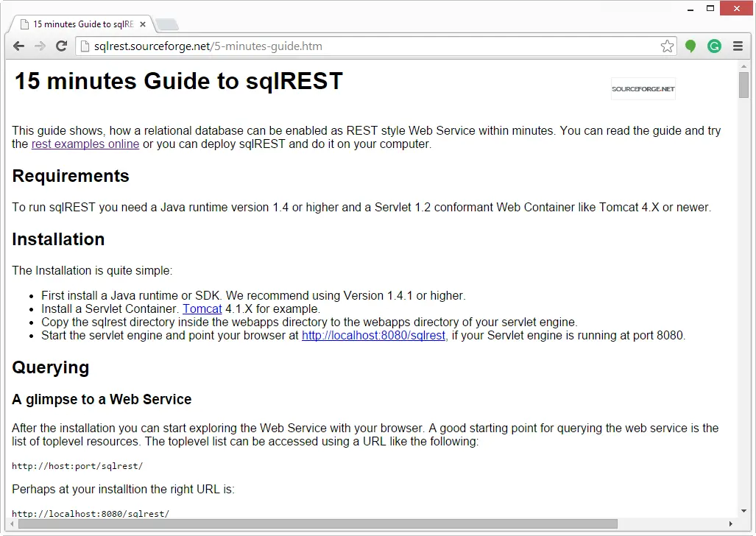Open the rest examples online link
Screen dimensions: 756x536
pyautogui.click(x=85, y=144)
